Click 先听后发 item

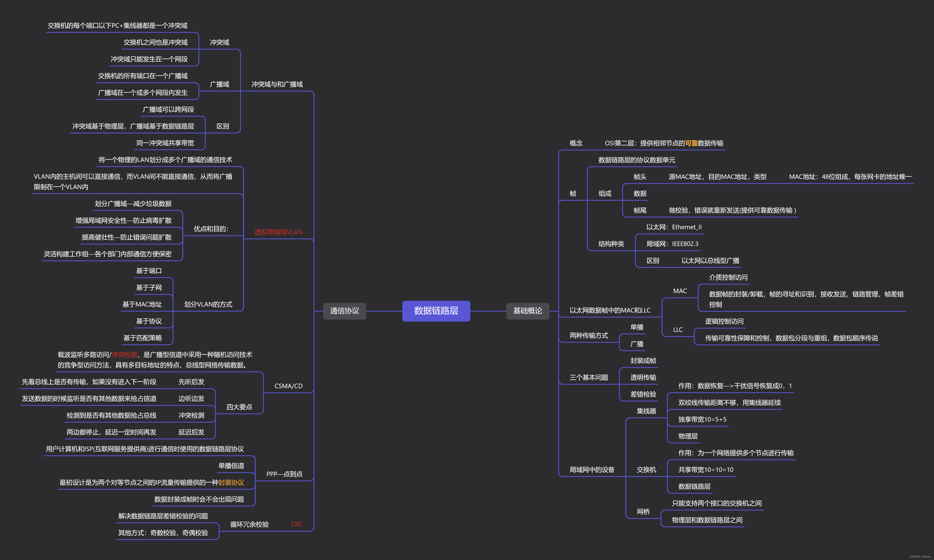[191, 381]
